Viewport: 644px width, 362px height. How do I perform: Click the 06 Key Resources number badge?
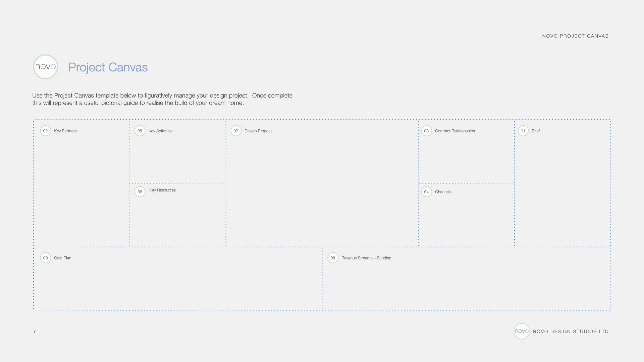coord(140,192)
